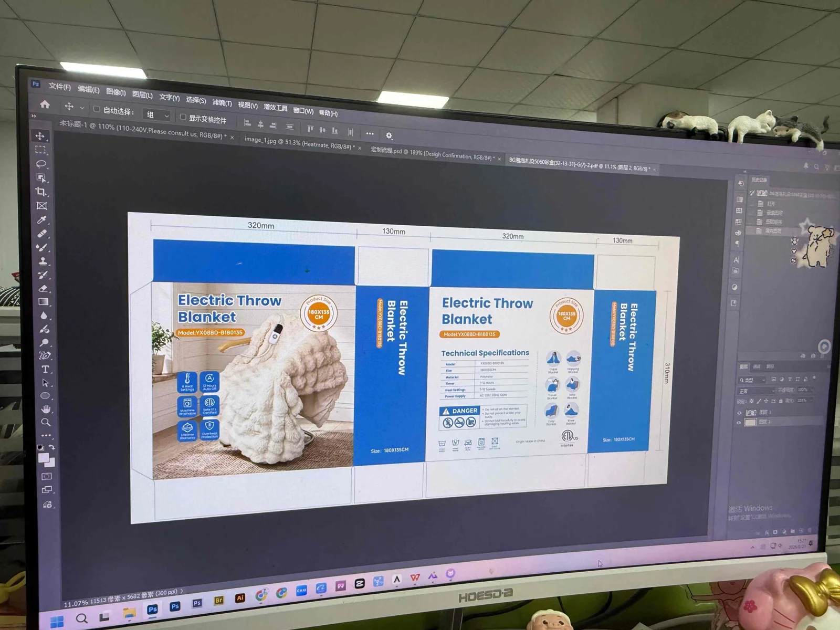Screen dimensions: 840x630
Task: Open the Windows Start menu
Action: pyautogui.click(x=57, y=622)
